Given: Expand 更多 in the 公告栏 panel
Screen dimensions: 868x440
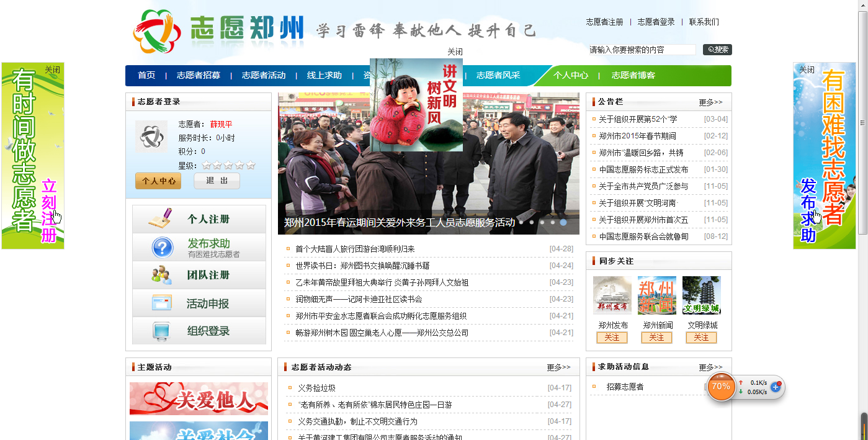Looking at the screenshot, I should [x=710, y=102].
